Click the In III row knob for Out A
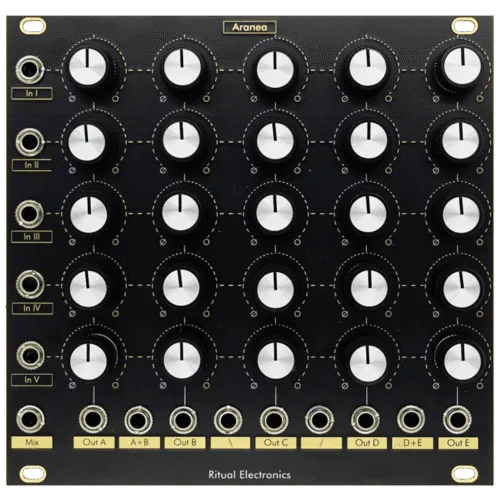The width and height of the screenshot is (500, 500). coord(89,214)
